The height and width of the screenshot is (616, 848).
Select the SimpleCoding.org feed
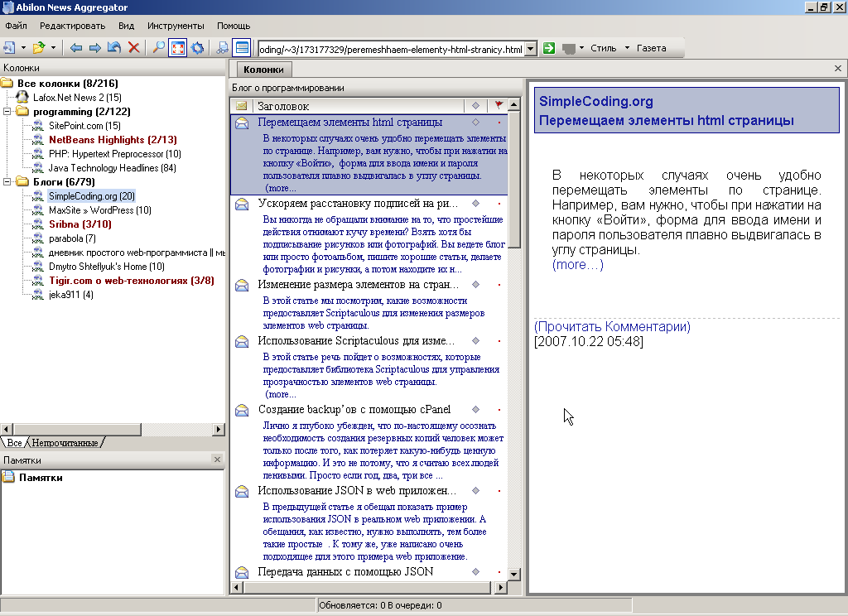pyautogui.click(x=92, y=195)
